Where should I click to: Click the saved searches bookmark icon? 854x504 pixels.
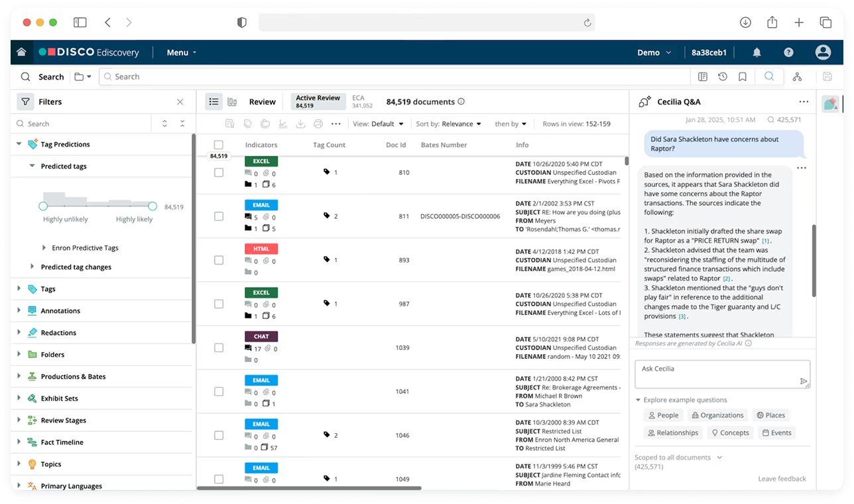(x=743, y=76)
